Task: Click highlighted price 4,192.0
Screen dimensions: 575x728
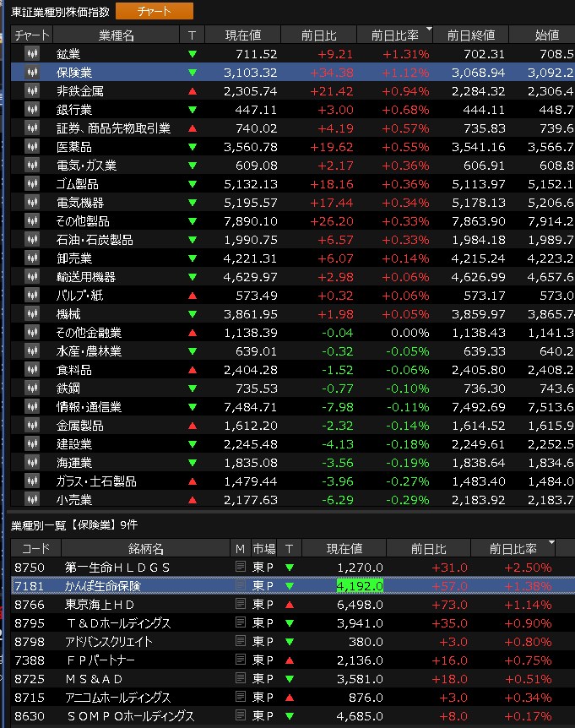Action: tap(360, 586)
